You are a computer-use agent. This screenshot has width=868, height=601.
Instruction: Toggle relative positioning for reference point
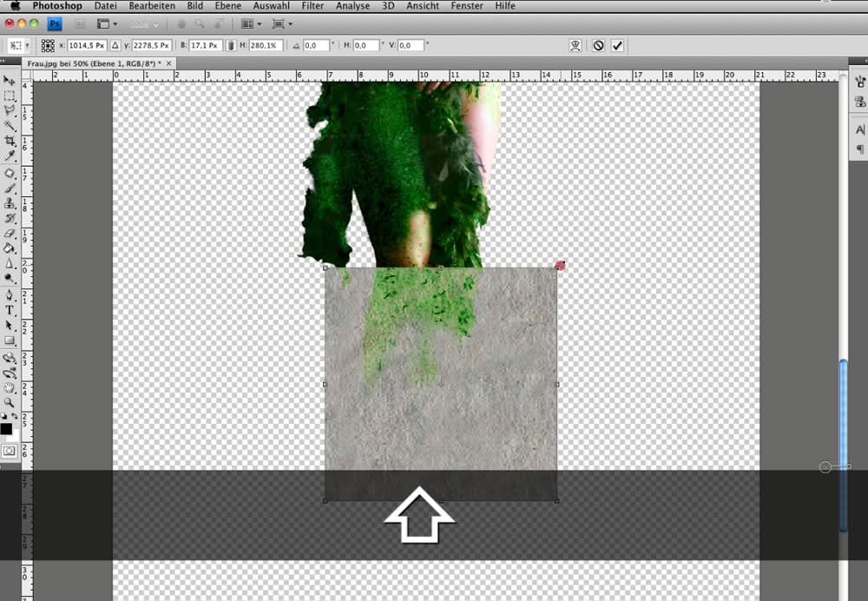coord(115,45)
